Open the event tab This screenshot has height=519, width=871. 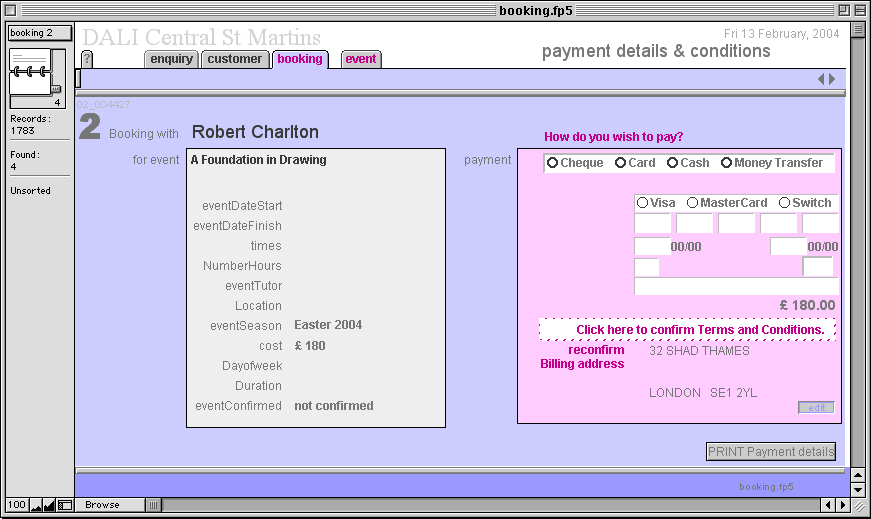pos(360,59)
